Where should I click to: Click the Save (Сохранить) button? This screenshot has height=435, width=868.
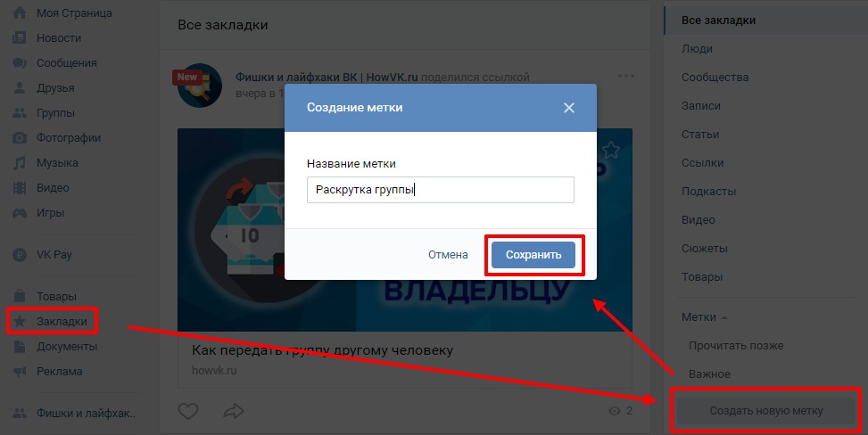[533, 255]
